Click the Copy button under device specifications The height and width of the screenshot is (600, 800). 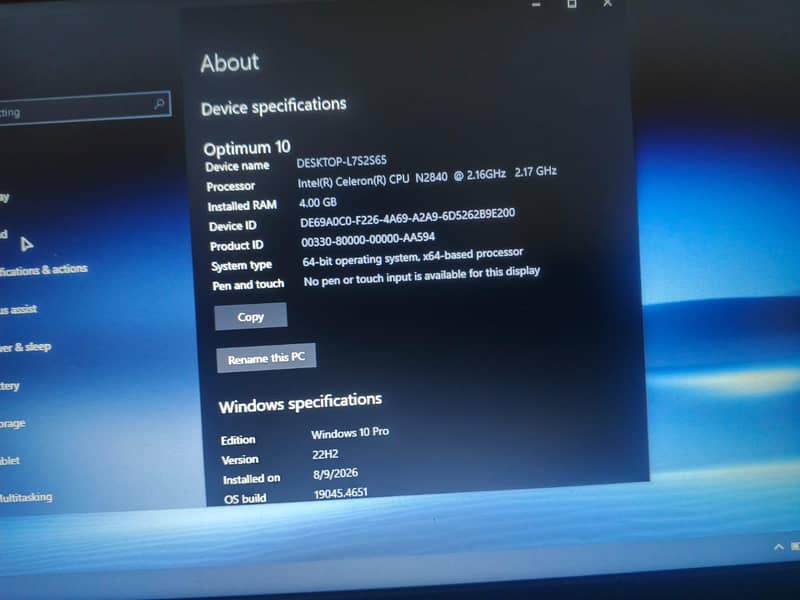(x=251, y=316)
